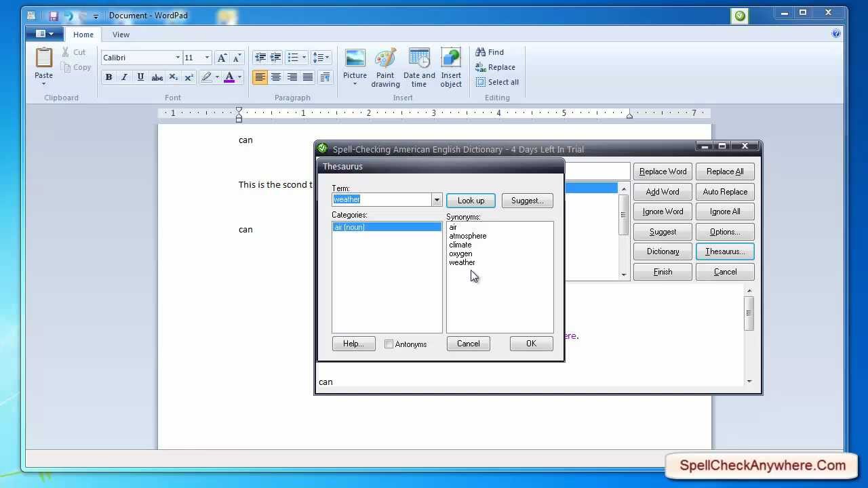Viewport: 868px width, 488px height.
Task: Open Help... in Thesaurus dialog
Action: pyautogui.click(x=353, y=344)
